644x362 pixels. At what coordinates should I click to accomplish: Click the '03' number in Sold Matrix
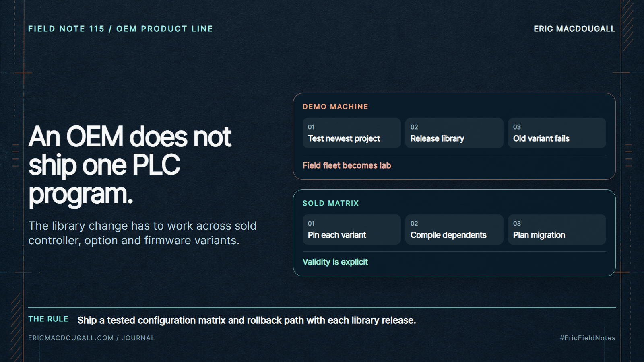[x=517, y=224]
